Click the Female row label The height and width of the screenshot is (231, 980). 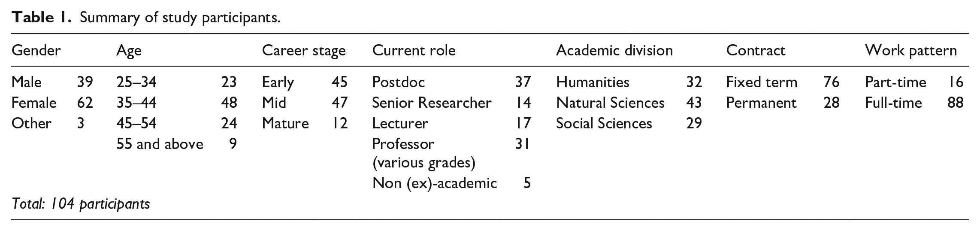click(x=34, y=103)
